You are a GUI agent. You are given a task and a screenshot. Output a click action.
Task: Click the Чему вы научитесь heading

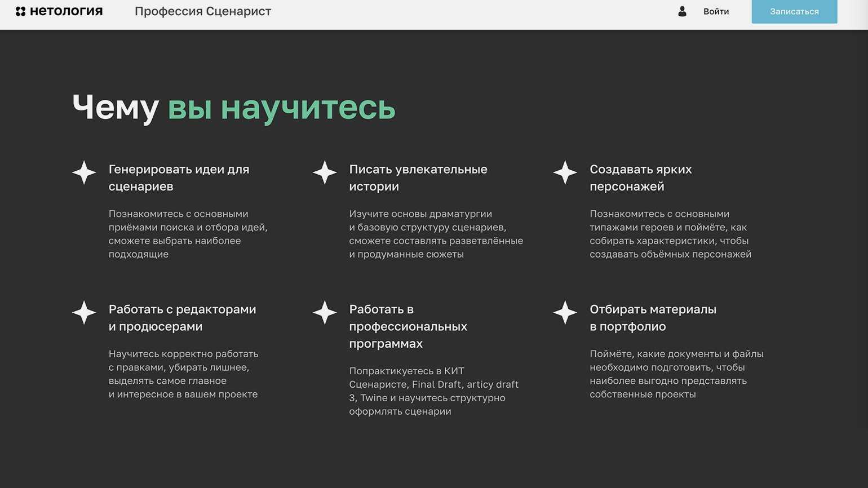tap(234, 107)
